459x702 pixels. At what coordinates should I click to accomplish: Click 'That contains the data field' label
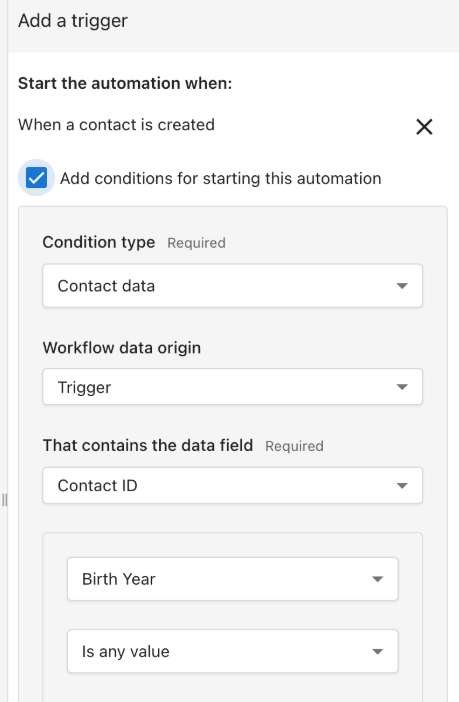click(x=148, y=445)
